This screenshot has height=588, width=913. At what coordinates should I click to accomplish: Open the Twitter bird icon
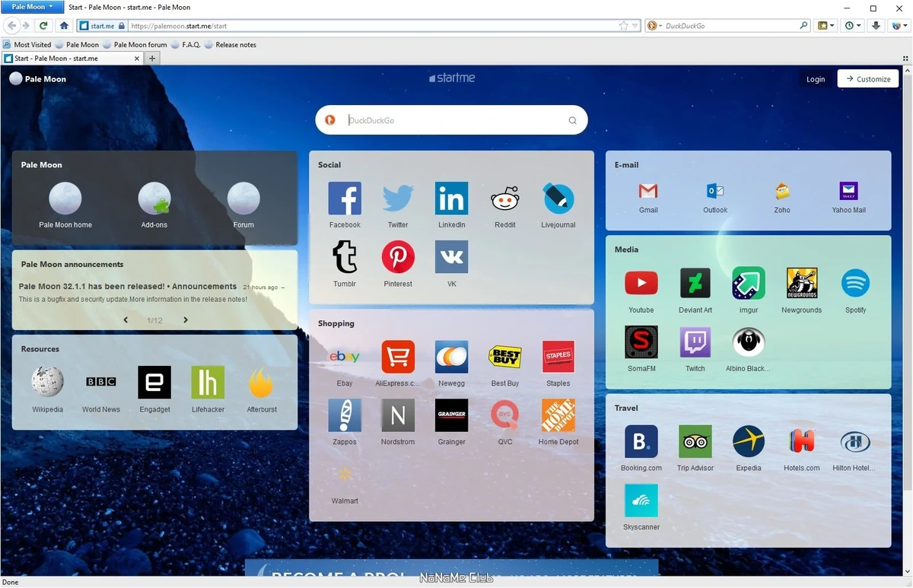point(398,199)
